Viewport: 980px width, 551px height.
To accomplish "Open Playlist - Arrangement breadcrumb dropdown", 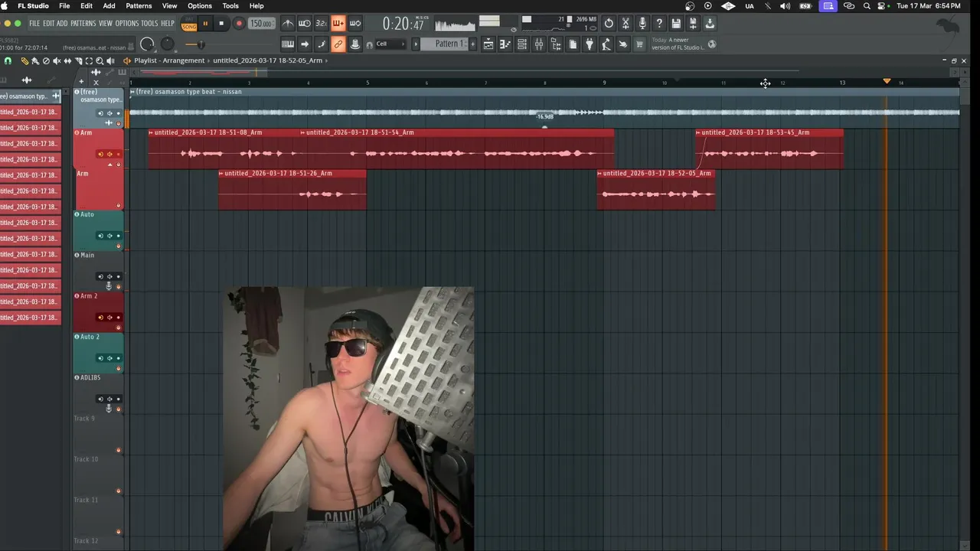I will [169, 60].
